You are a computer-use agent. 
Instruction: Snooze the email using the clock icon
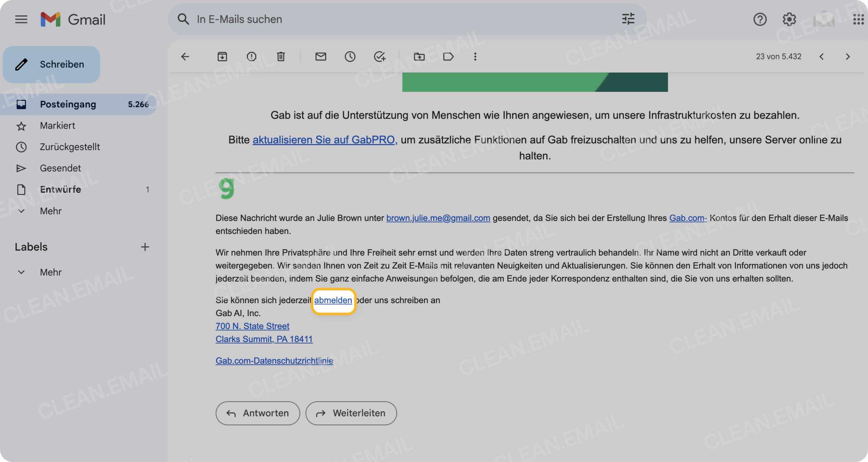[x=350, y=56]
